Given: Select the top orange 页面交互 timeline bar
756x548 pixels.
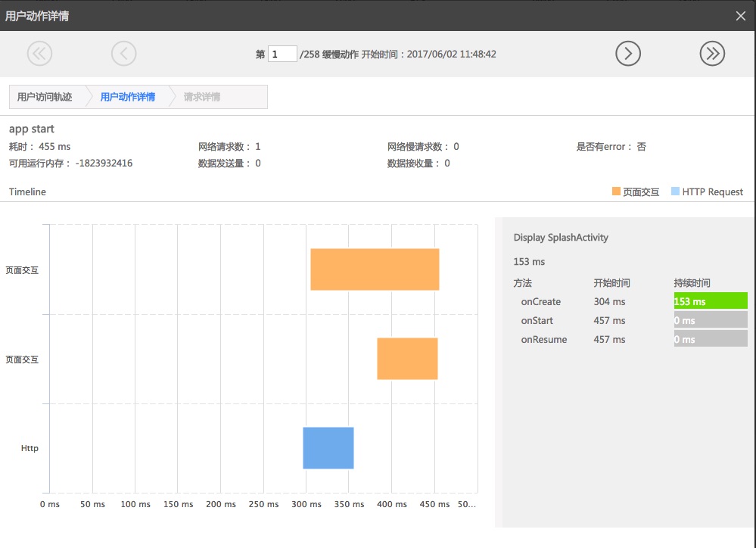Looking at the screenshot, I should click(375, 269).
